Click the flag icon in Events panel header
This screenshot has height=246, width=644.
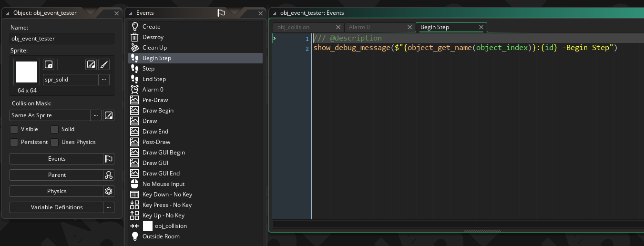click(221, 13)
